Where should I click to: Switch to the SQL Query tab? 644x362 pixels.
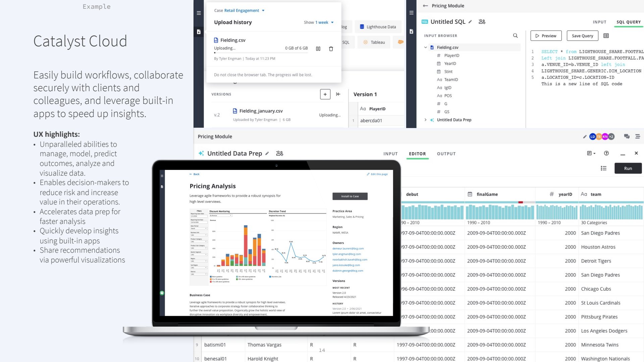pyautogui.click(x=628, y=22)
